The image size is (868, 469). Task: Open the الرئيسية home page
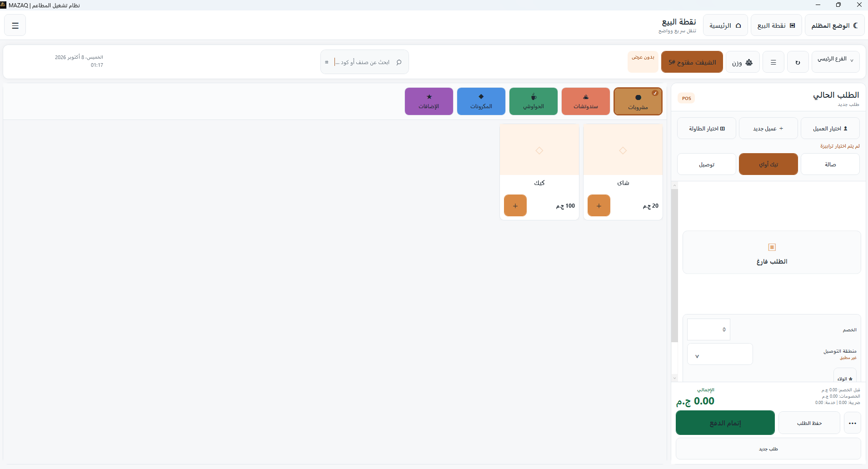(x=725, y=25)
